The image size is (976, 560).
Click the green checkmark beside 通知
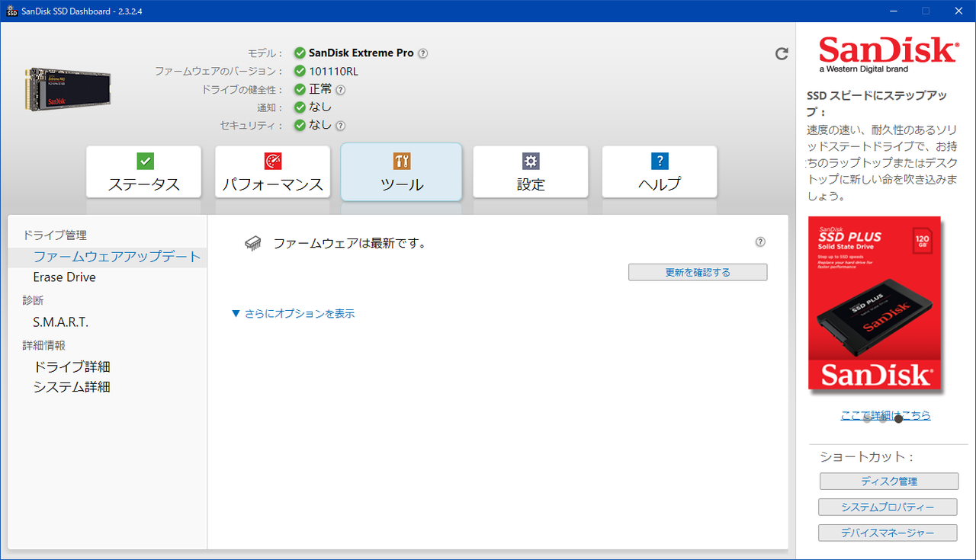click(300, 107)
